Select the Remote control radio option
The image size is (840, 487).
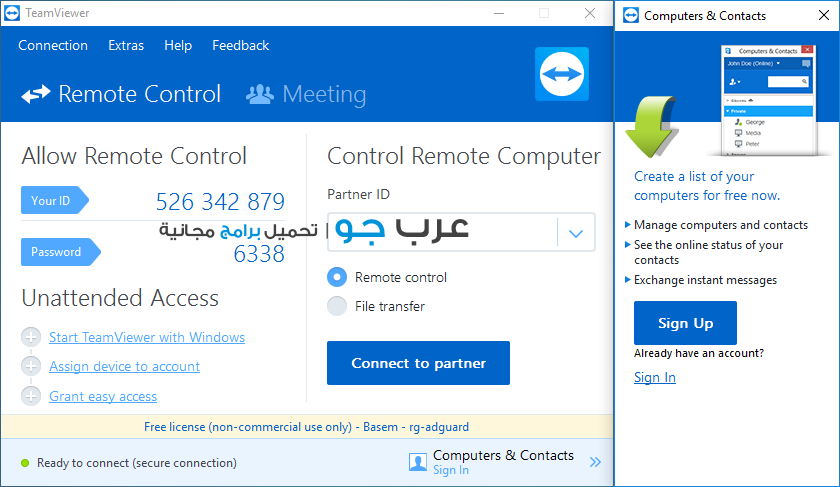[337, 277]
